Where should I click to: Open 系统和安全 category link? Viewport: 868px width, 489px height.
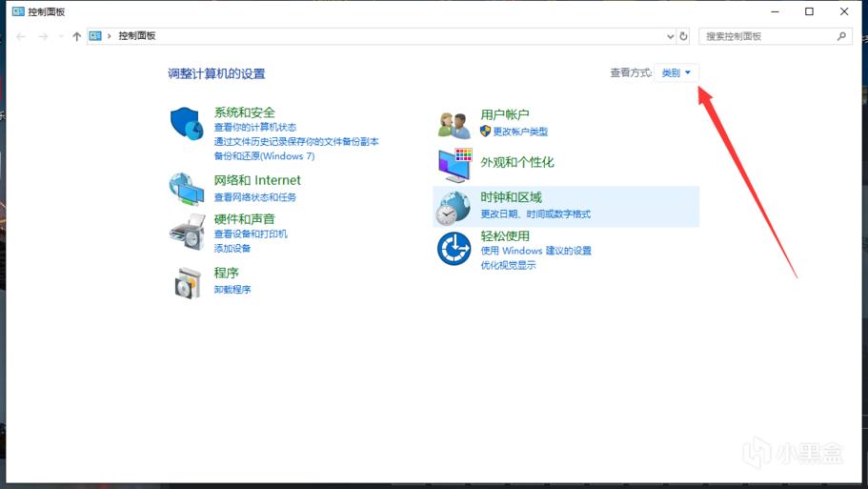[x=245, y=112]
